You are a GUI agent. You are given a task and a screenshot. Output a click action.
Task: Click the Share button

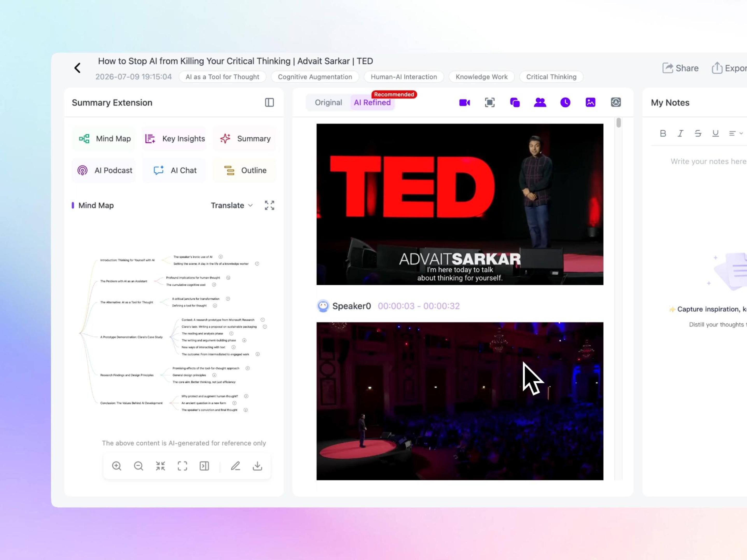coord(680,68)
